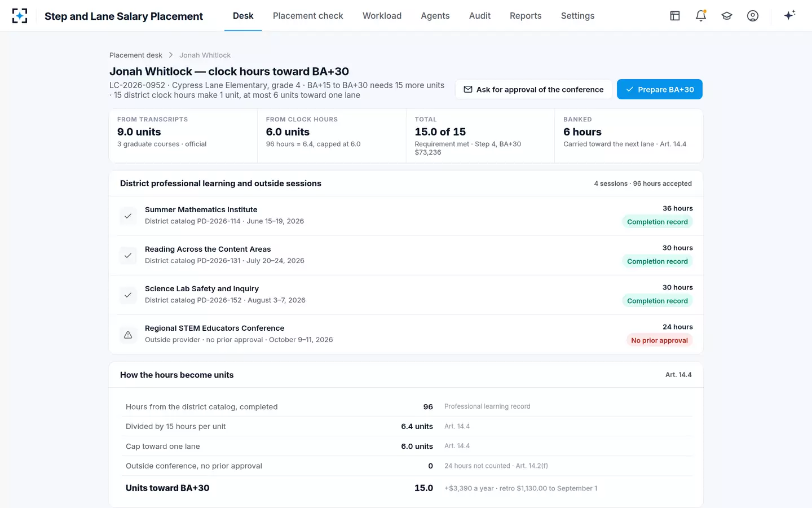Click the Science Lab Safety and Inquiry title
The width and height of the screenshot is (812, 508).
[x=202, y=288]
